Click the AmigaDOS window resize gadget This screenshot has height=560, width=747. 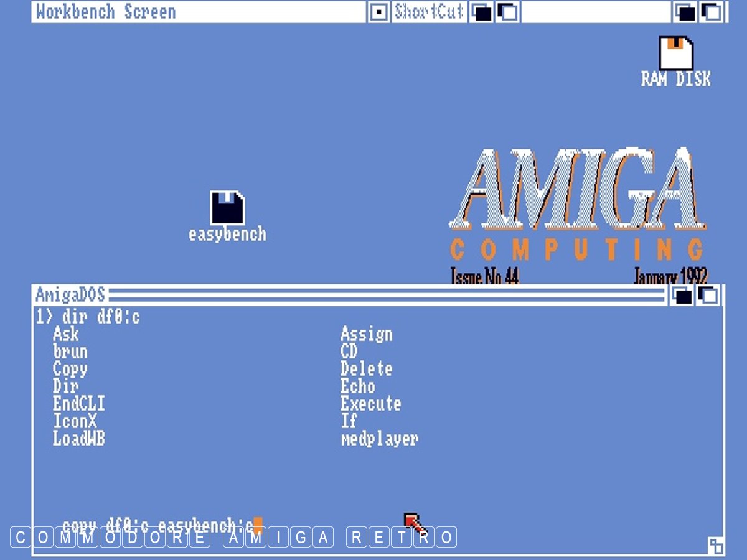tap(715, 546)
